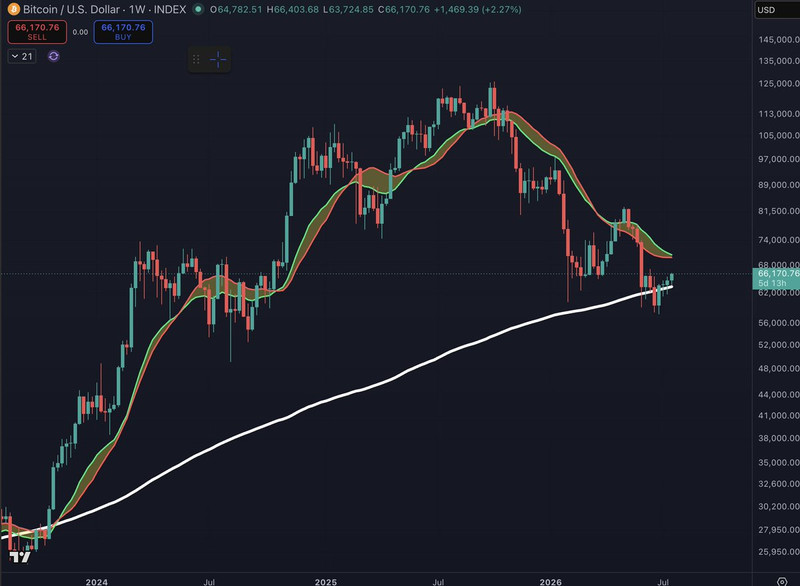This screenshot has height=586, width=800.
Task: Click the 2025 label on time axis
Action: point(326,582)
